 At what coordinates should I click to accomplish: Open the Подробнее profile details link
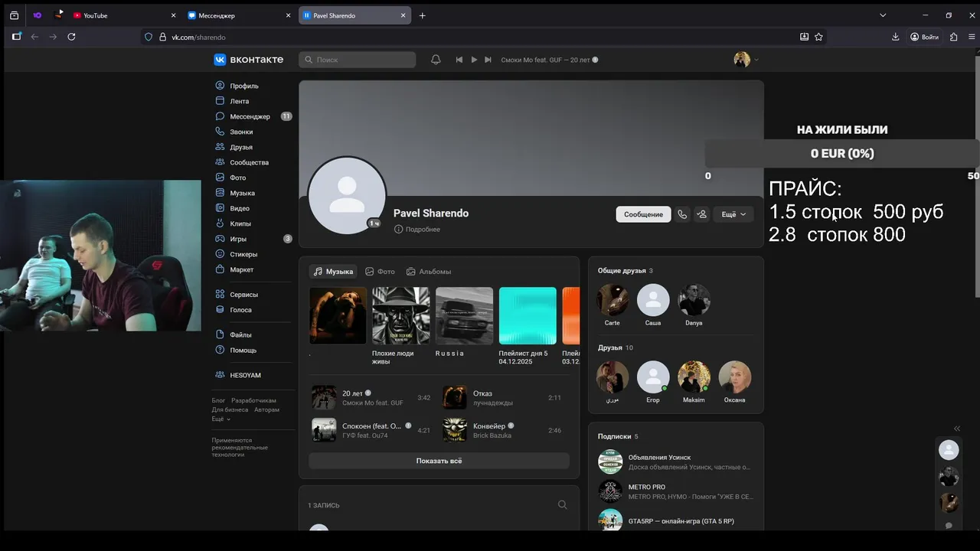click(x=417, y=230)
